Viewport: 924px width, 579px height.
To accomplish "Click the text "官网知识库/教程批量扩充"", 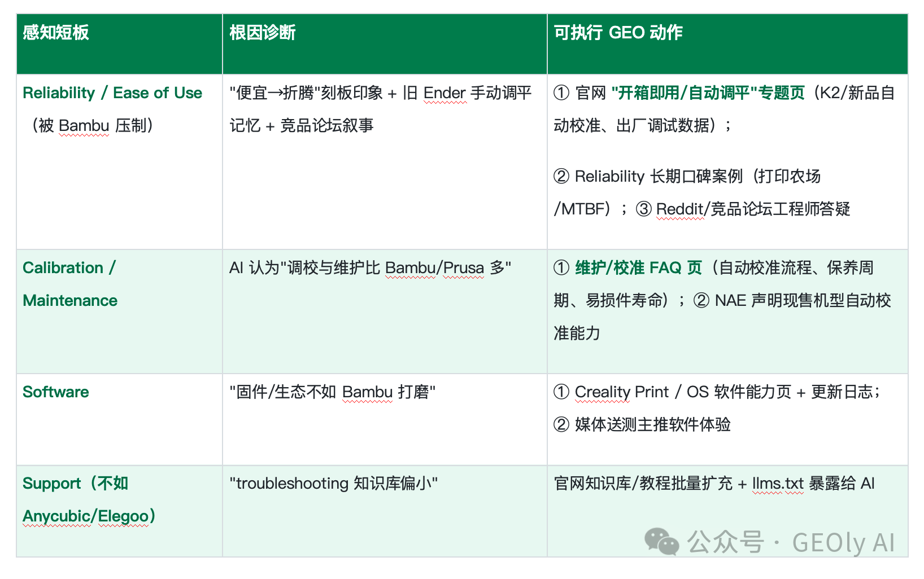I will coord(643,483).
